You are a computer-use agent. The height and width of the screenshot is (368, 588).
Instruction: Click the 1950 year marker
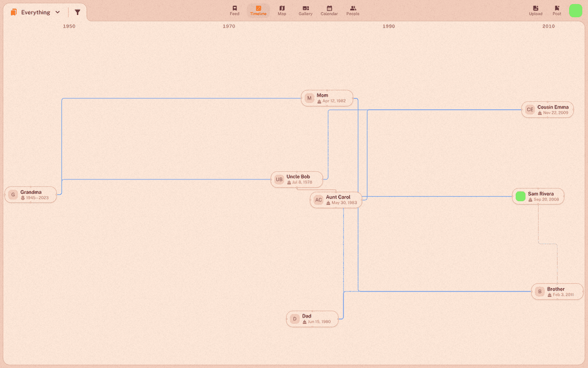pos(69,26)
